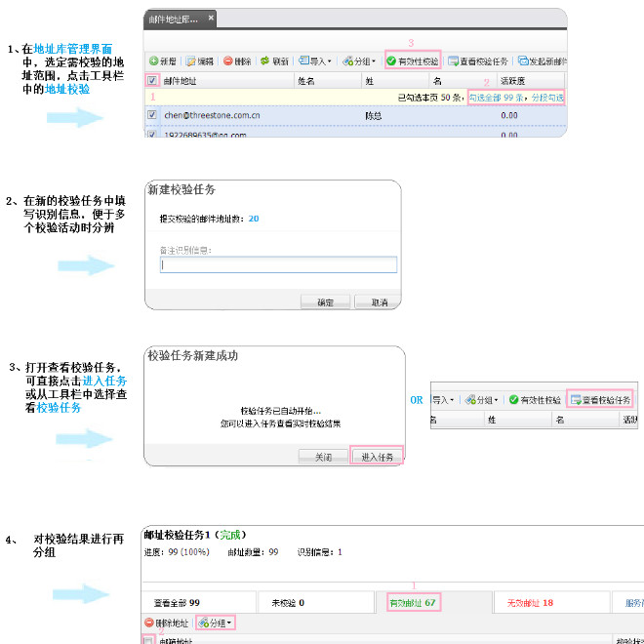The image size is (644, 644).
Task: Click the chen@threestone.com.cn address cell
Action: coord(212,115)
